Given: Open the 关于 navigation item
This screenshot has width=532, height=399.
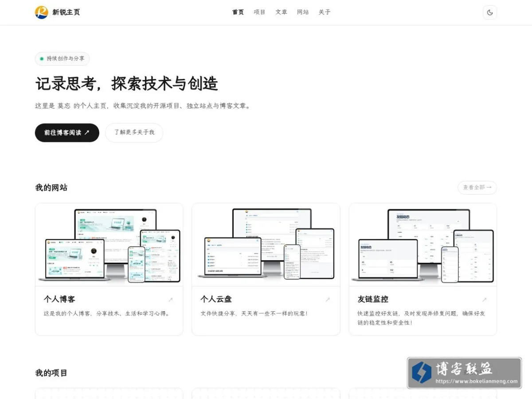Looking at the screenshot, I should (325, 12).
